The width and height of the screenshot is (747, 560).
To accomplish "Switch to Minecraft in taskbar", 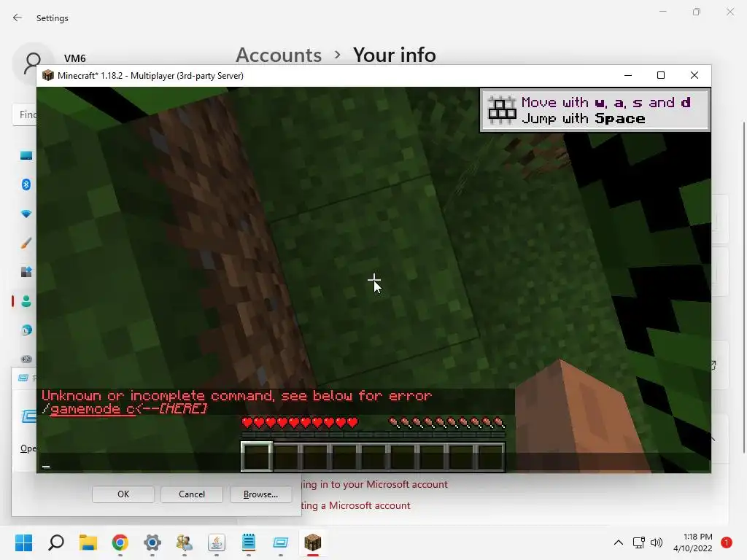I will point(313,542).
